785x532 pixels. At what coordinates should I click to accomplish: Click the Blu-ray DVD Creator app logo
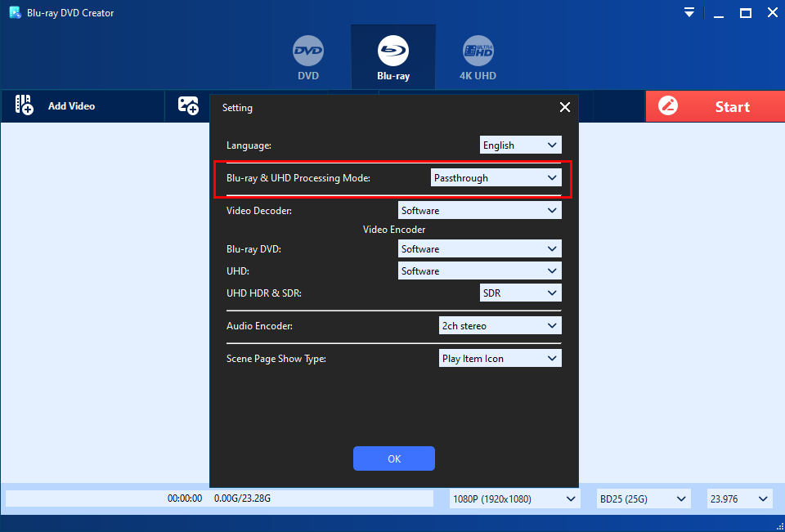(14, 12)
